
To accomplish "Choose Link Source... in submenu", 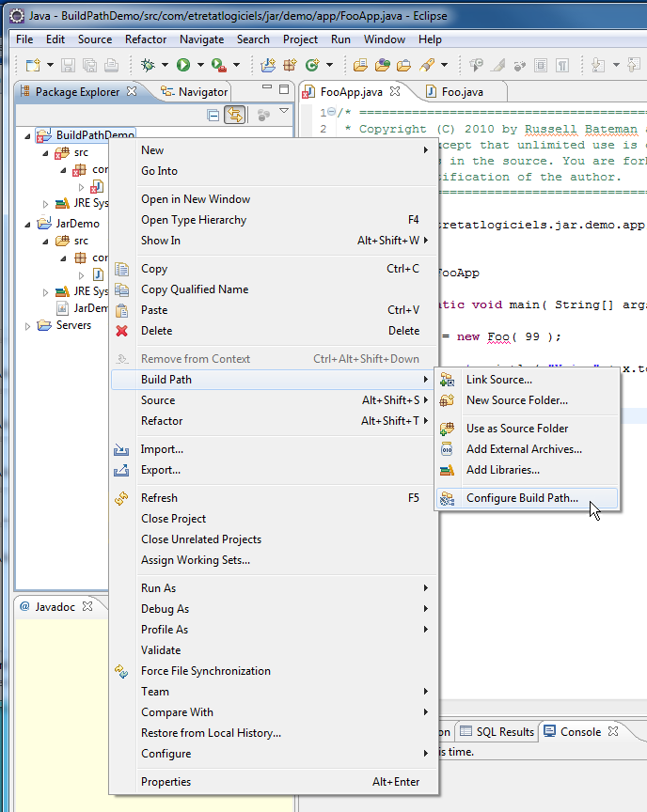I will pyautogui.click(x=527, y=380).
